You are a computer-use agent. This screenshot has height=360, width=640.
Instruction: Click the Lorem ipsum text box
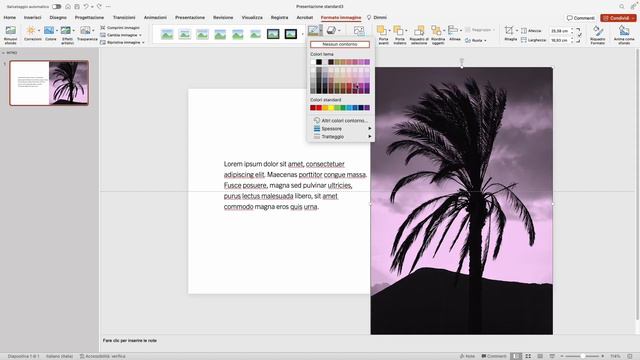pos(295,185)
